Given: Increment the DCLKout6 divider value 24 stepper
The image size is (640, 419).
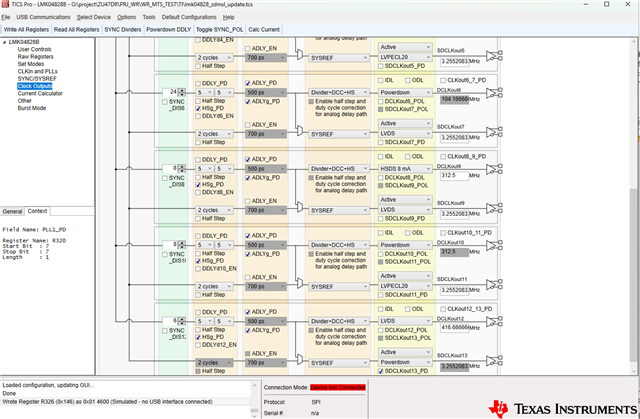Looking at the screenshot, I should point(182,91).
